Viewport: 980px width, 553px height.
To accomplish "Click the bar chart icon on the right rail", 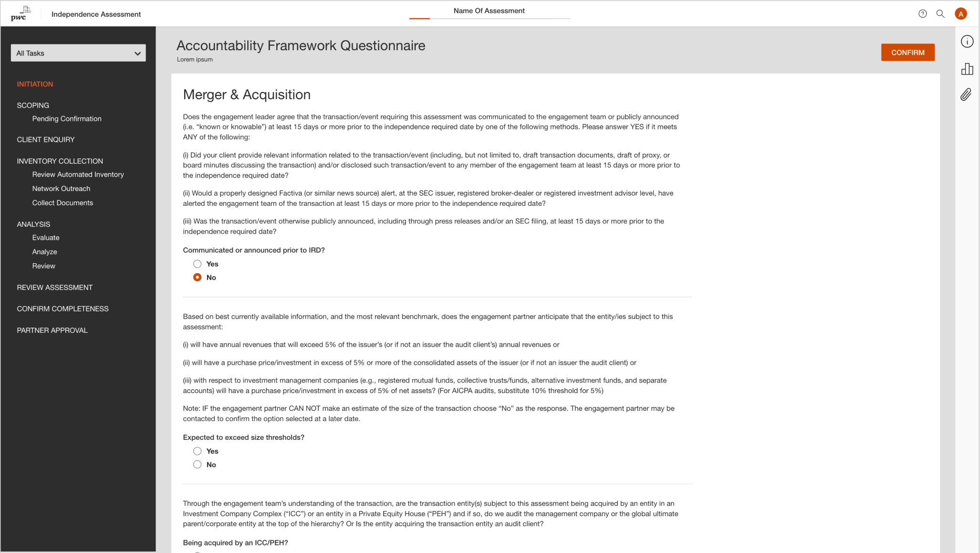I will tap(967, 69).
